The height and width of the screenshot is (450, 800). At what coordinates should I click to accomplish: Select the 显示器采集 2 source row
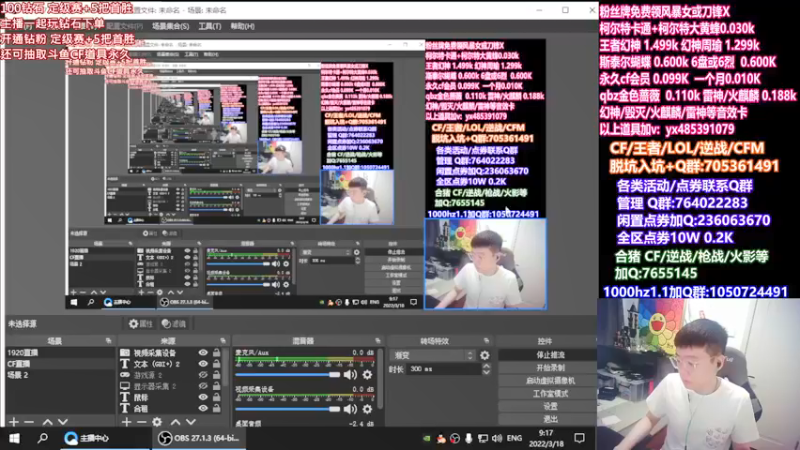pyautogui.click(x=172, y=386)
